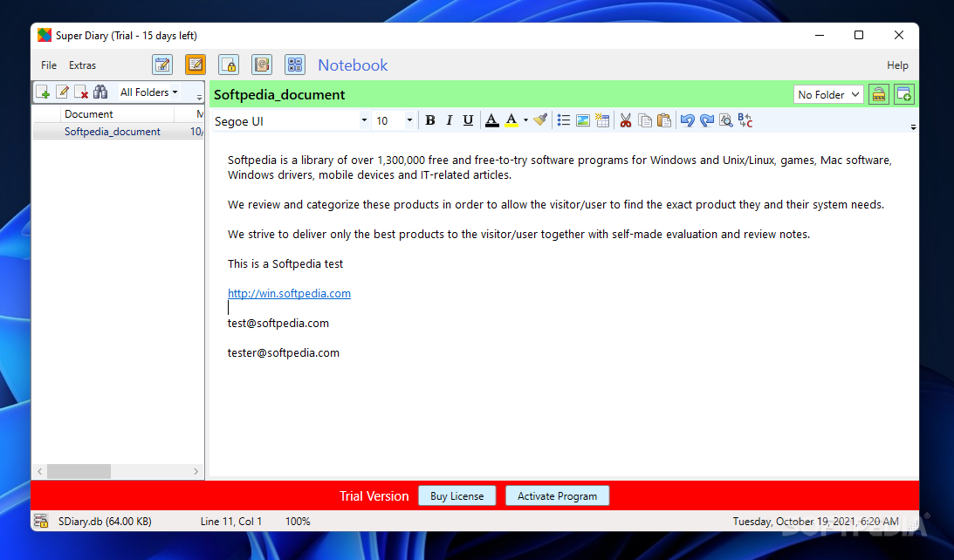Clear formatting with brush icon

click(x=540, y=120)
